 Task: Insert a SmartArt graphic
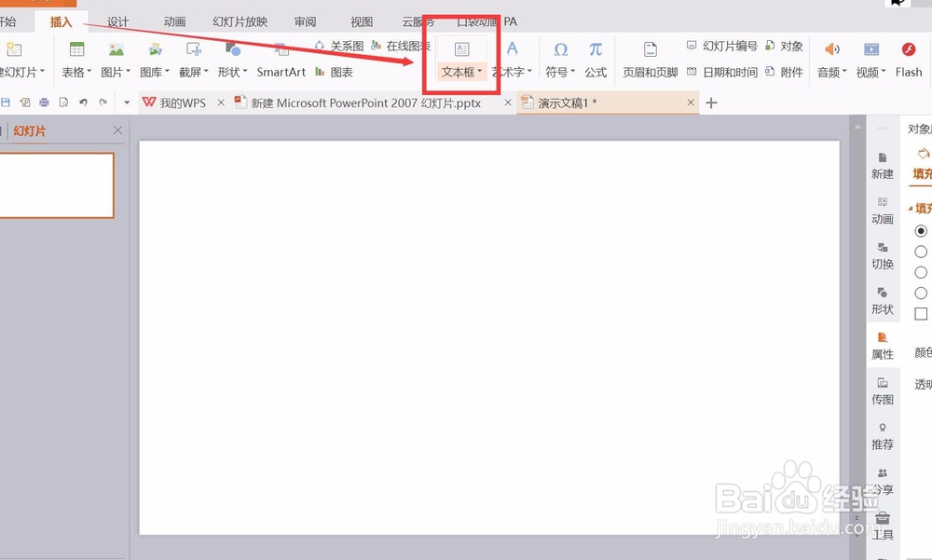click(281, 72)
